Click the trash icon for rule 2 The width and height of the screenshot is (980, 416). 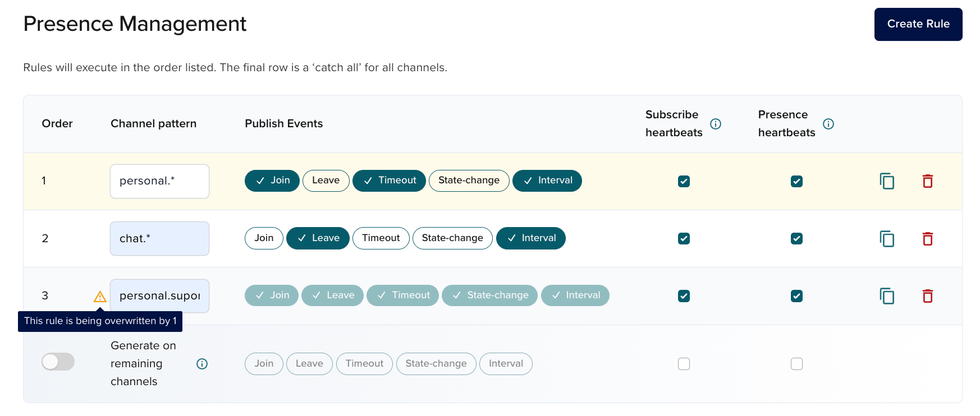coord(927,239)
